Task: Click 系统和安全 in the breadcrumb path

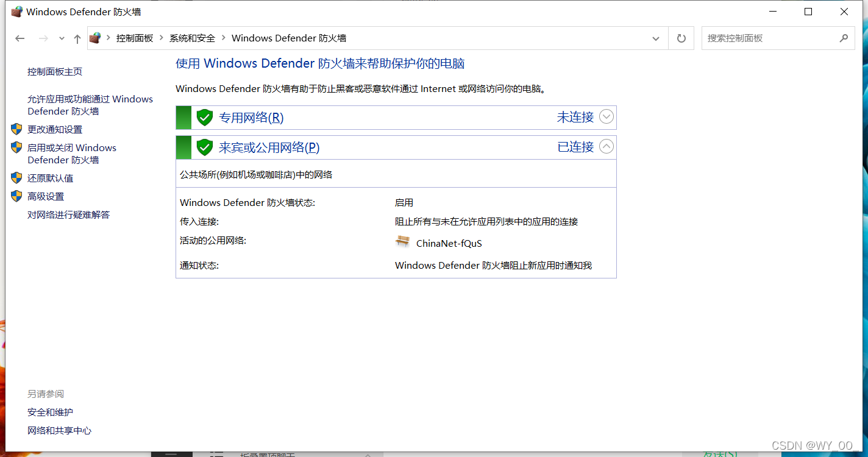Action: [x=192, y=38]
